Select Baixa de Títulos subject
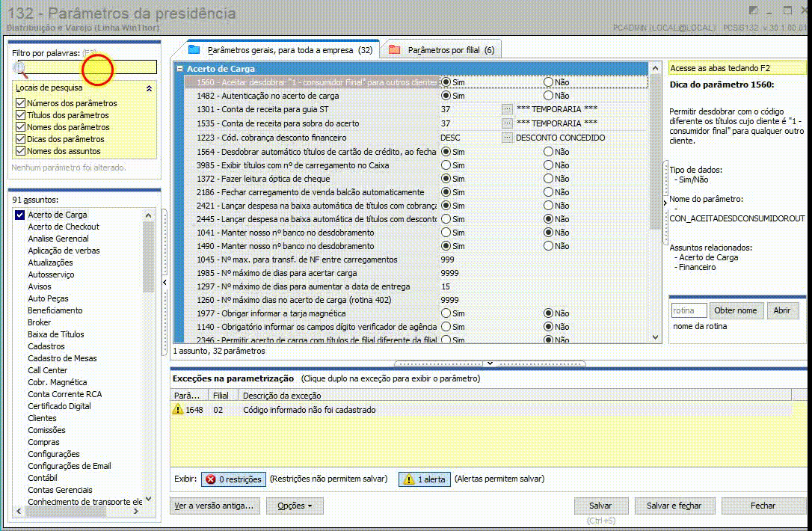The width and height of the screenshot is (812, 531). coord(56,334)
